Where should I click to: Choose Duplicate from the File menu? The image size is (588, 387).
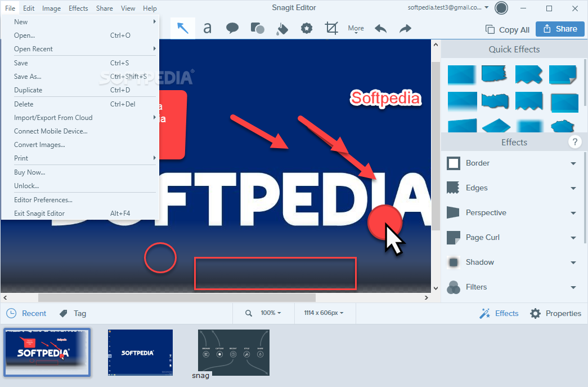click(x=80, y=90)
